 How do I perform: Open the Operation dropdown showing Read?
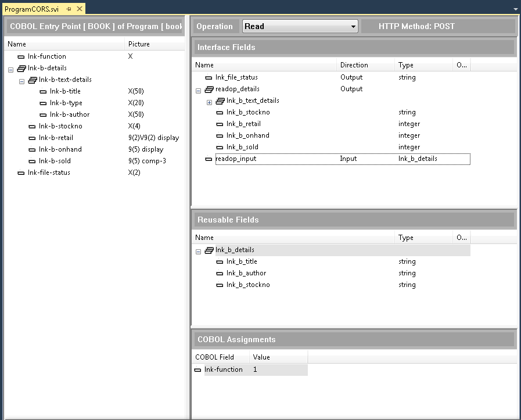coord(353,26)
